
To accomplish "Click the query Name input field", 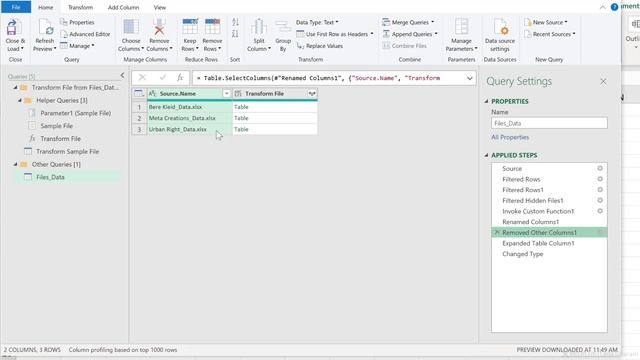I will (x=549, y=123).
